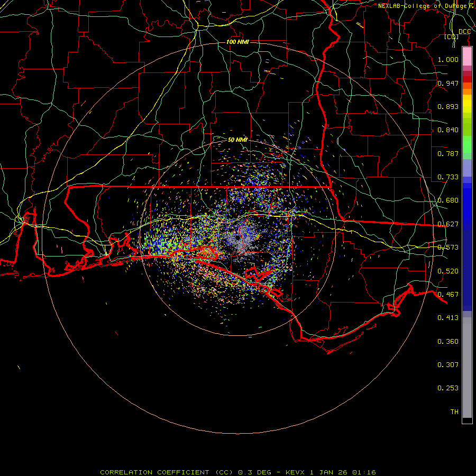The image size is (476, 476).
Task: Pick the yellow segment of the color bar
Action: click(467, 106)
